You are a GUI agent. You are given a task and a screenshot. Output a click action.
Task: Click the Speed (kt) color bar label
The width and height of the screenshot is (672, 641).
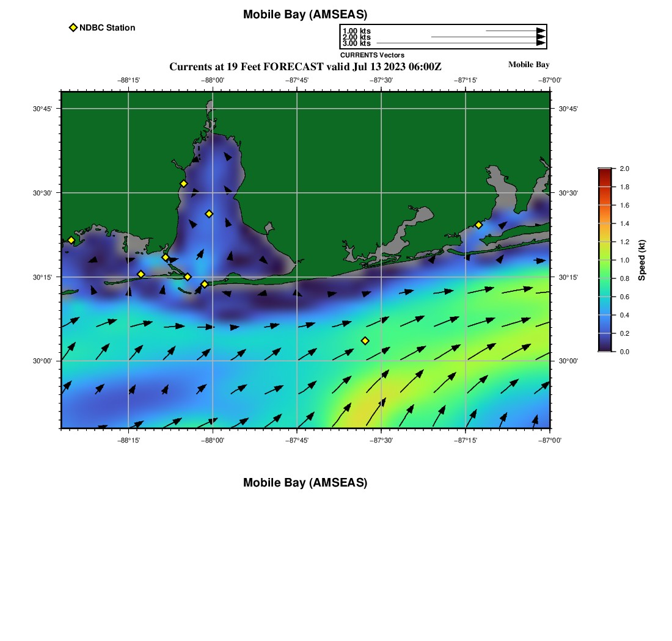(x=642, y=260)
